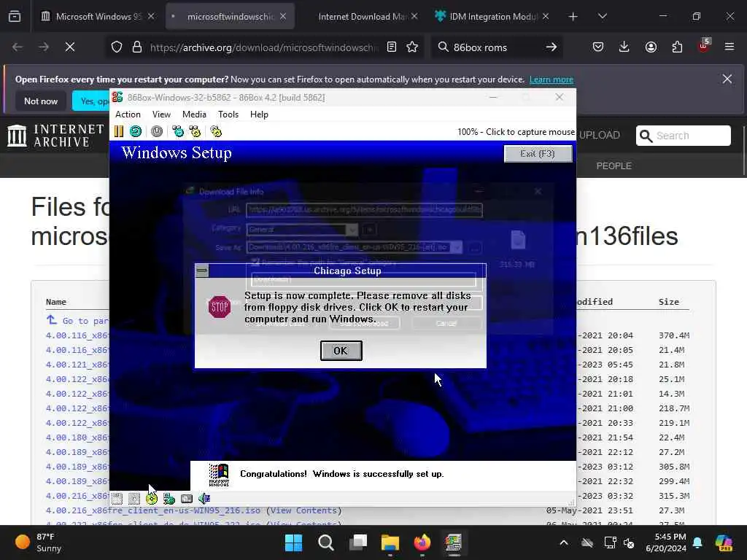The width and height of the screenshot is (747, 560).
Task: Show hidden system tray icons
Action: click(x=564, y=542)
